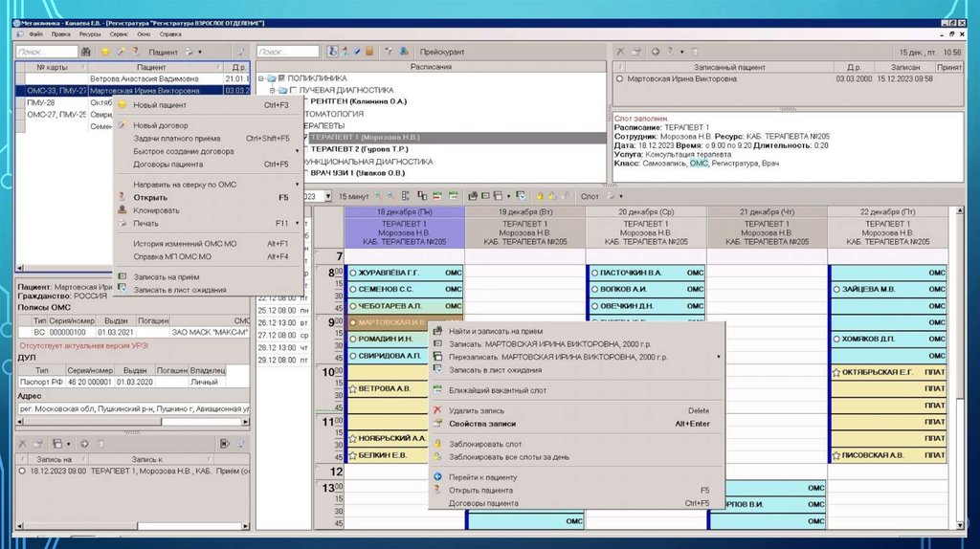Click the save disk icon in appointments panel
This screenshot has width=980, height=549.
click(x=58, y=444)
